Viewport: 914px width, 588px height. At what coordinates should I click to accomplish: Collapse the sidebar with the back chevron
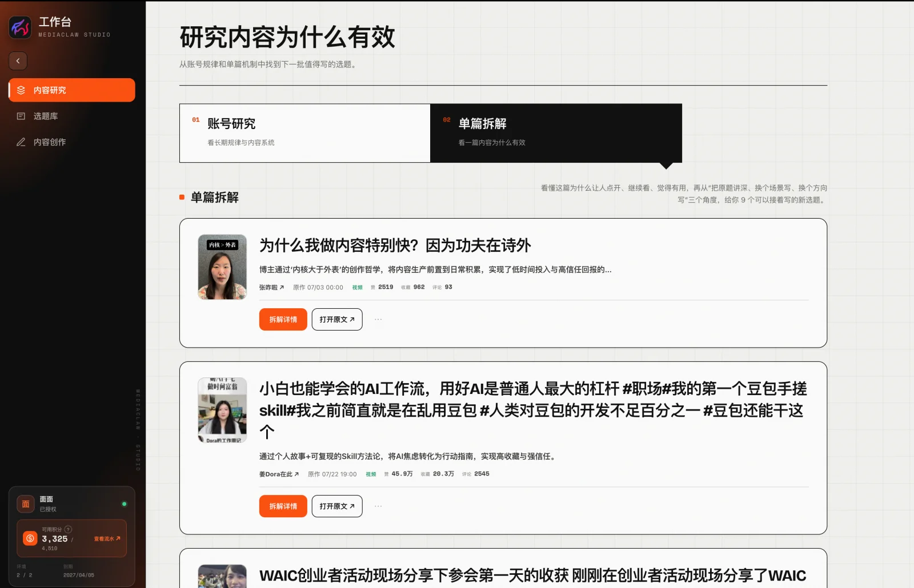pyautogui.click(x=18, y=61)
